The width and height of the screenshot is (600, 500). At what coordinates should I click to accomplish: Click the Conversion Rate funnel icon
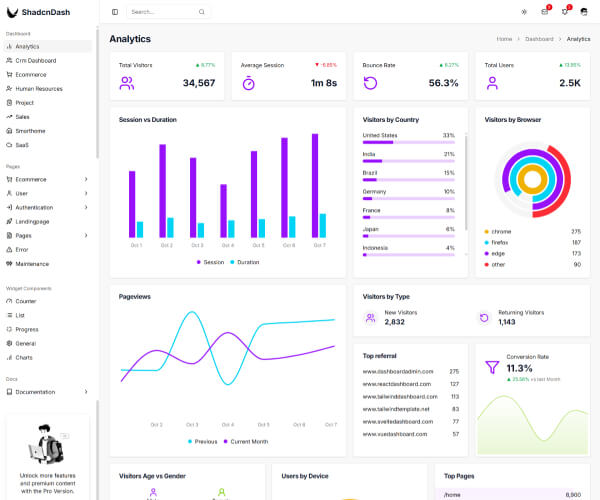(x=492, y=367)
